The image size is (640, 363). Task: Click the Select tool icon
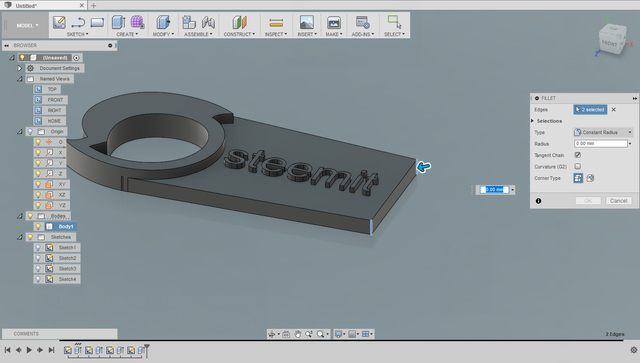[x=394, y=22]
